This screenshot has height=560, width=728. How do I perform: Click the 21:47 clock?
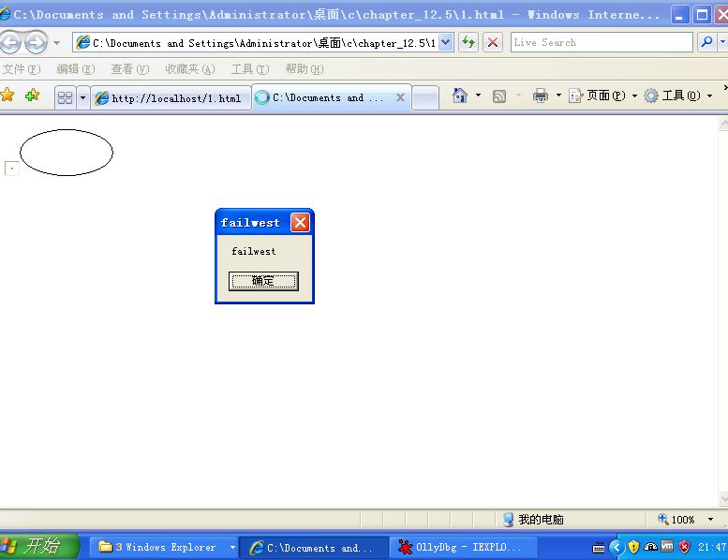pyautogui.click(x=711, y=548)
